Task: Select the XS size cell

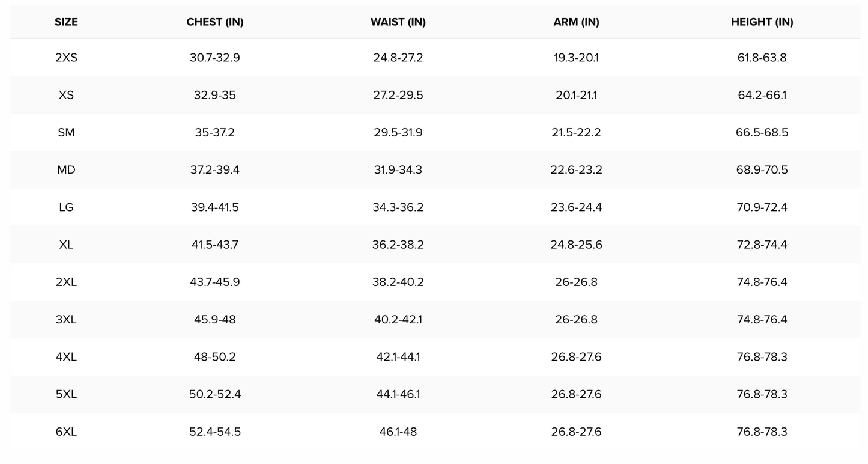Action: point(66,95)
